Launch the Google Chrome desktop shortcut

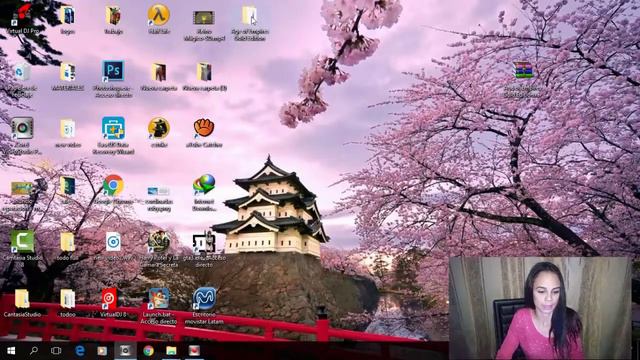tap(113, 190)
